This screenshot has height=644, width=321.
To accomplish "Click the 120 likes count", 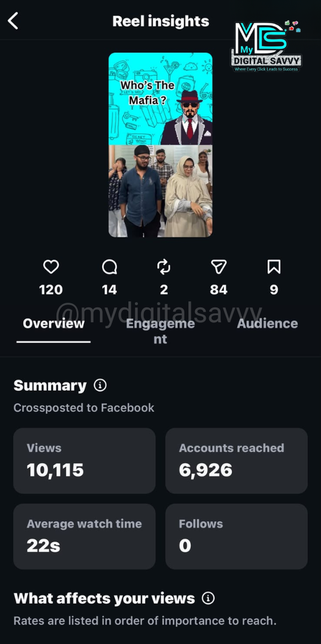I will (x=51, y=290).
